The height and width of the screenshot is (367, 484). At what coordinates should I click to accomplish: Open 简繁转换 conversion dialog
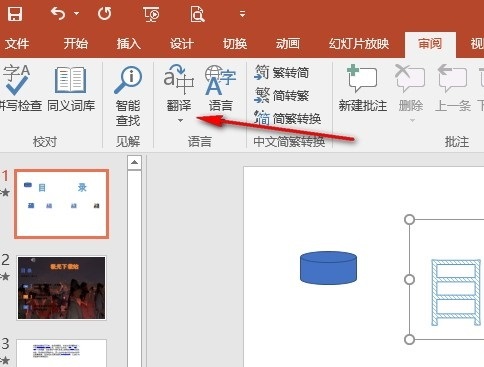pos(288,118)
